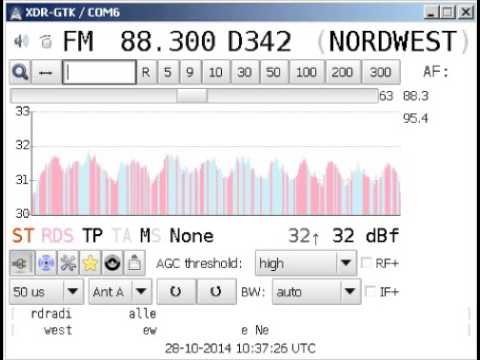Image resolution: width=480 pixels, height=360 pixels.
Task: Tune to alternative frequency 95.4
Action: tap(415, 118)
